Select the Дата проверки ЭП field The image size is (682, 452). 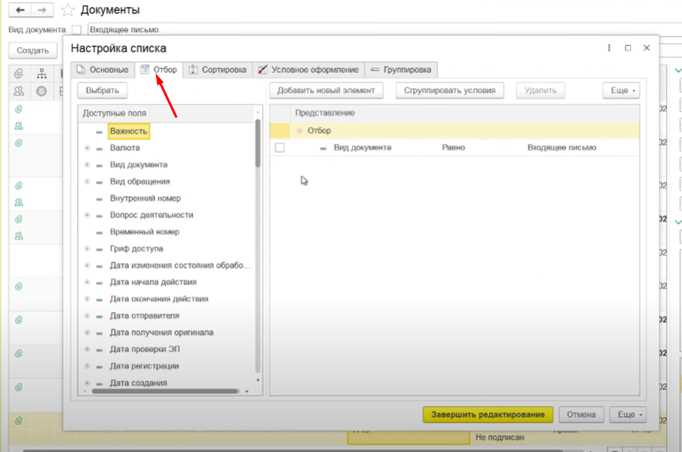[x=144, y=349]
